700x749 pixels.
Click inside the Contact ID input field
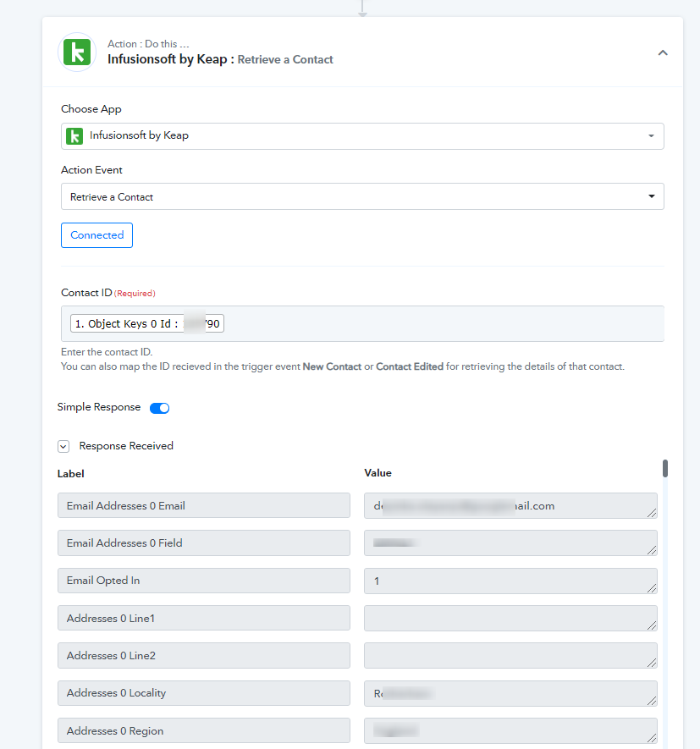click(x=362, y=324)
